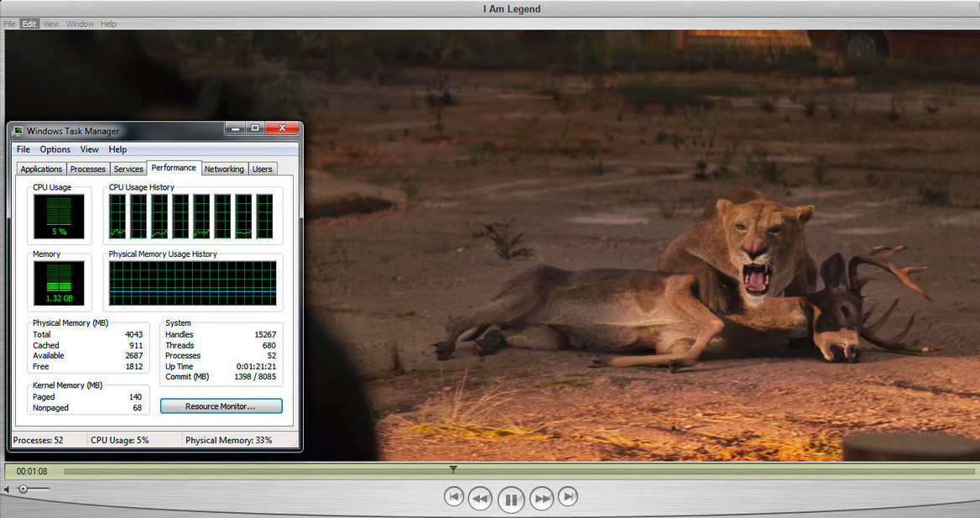The image size is (980, 518).
Task: Jump to the end with the skip-forward button
Action: [567, 497]
